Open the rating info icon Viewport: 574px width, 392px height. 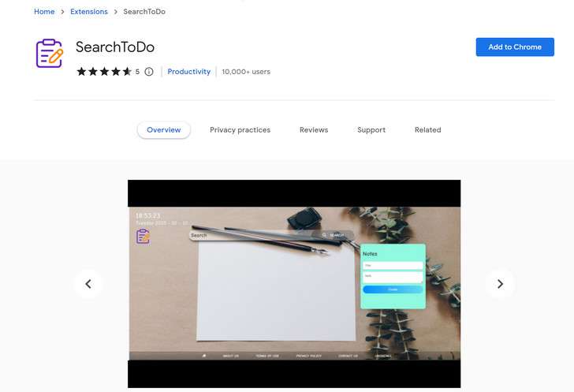149,72
